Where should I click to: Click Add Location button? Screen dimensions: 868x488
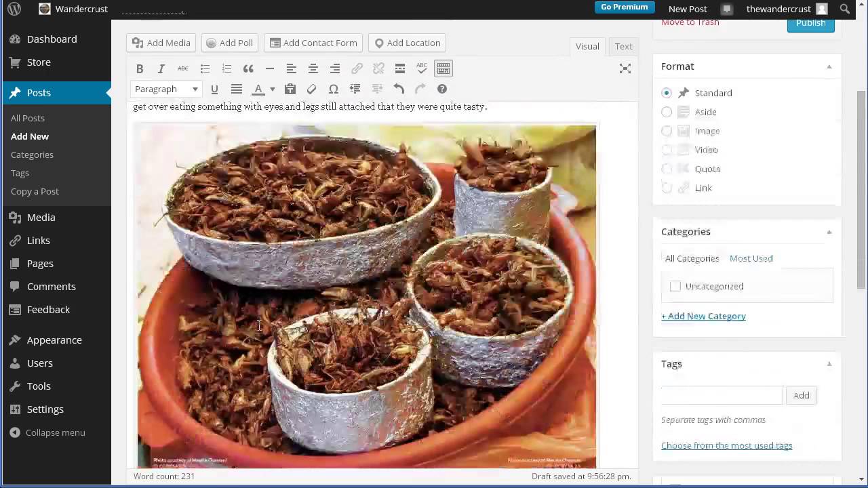[x=408, y=43]
